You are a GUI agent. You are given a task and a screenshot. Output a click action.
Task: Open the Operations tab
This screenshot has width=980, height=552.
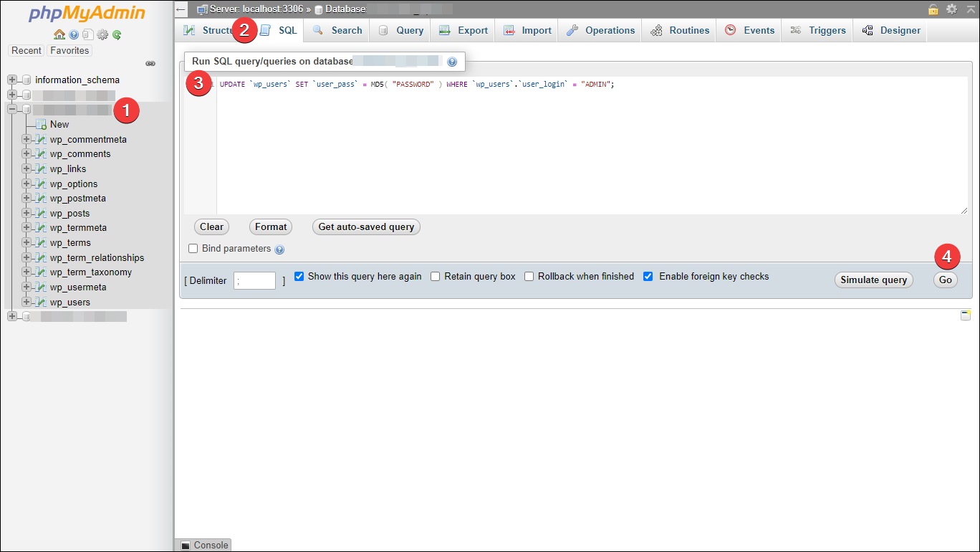[600, 30]
